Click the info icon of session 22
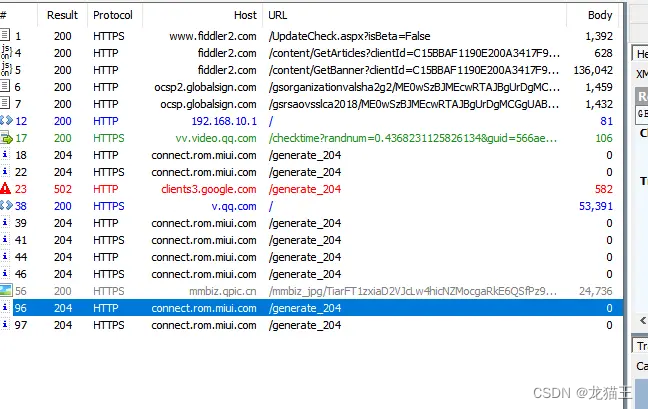 click(5, 171)
